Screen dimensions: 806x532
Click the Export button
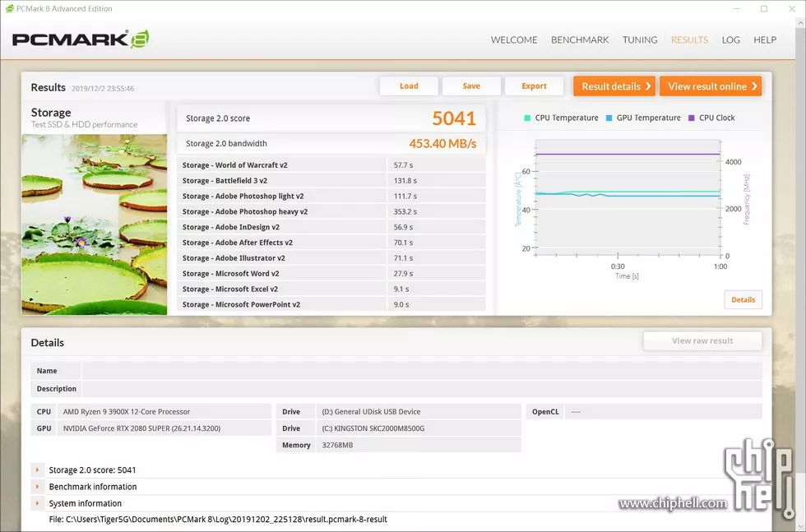click(x=534, y=86)
